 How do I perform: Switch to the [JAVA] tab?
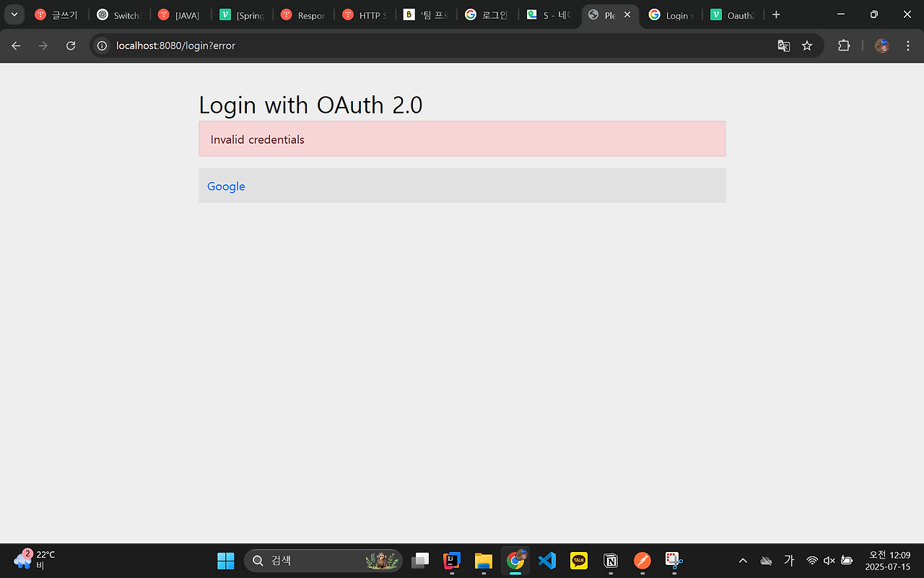(x=180, y=15)
